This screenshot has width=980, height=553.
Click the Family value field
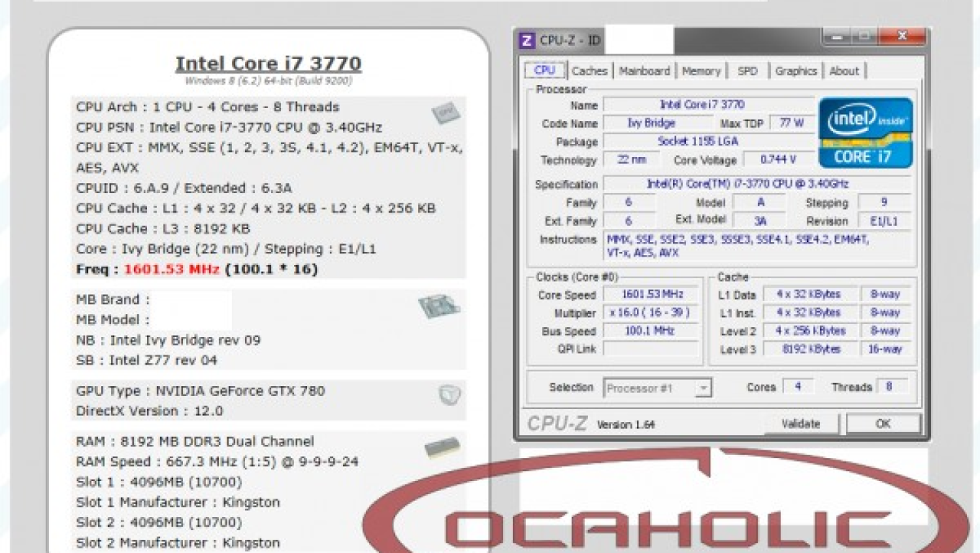(629, 203)
